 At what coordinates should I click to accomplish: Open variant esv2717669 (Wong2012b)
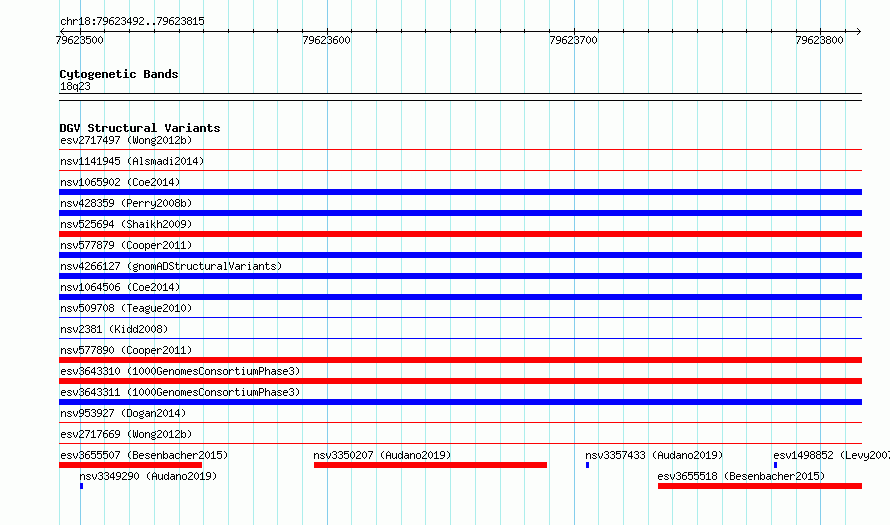126,434
